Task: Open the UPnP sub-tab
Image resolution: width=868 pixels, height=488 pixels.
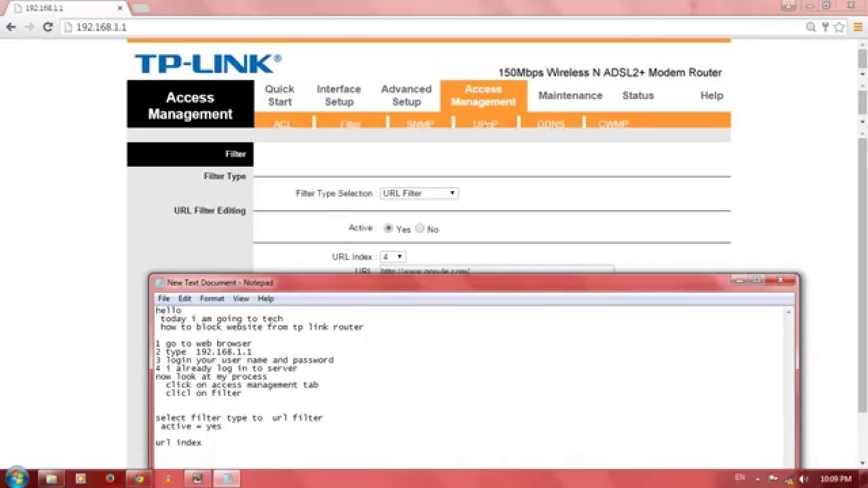Action: tap(485, 124)
